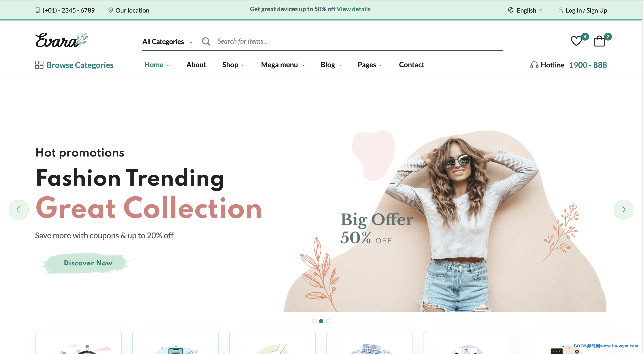This screenshot has height=354, width=644.
Task: Click the Discover Now button
Action: (88, 263)
